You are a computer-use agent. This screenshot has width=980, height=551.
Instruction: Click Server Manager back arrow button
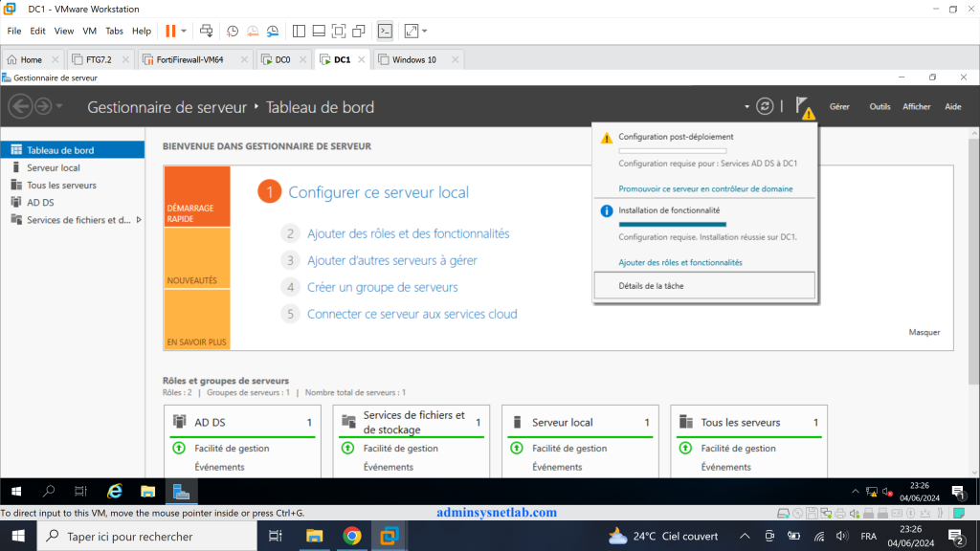point(20,106)
